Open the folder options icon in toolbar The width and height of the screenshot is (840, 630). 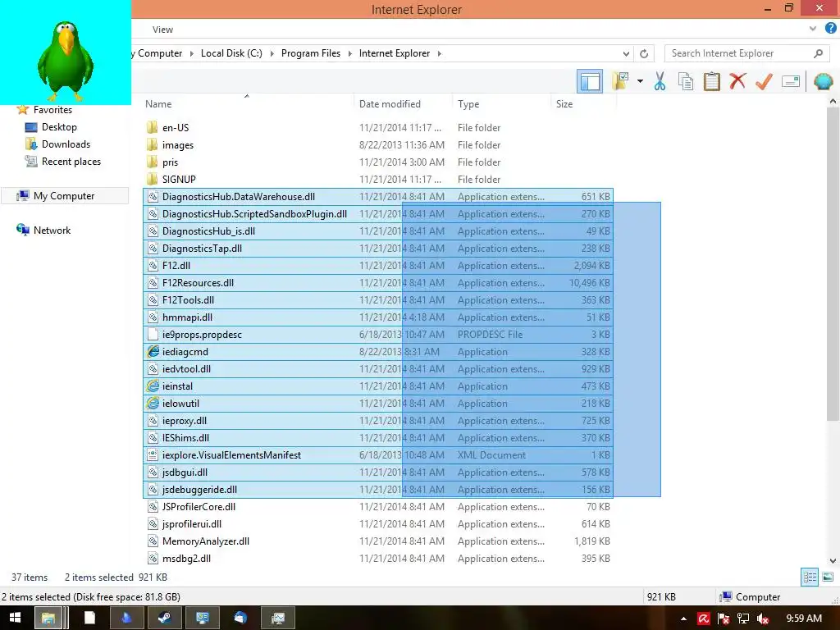[x=620, y=81]
